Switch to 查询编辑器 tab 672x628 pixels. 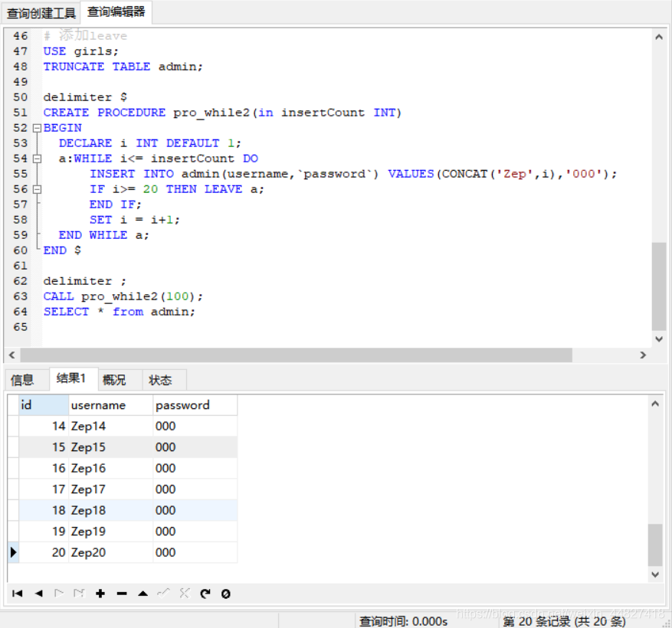(116, 11)
